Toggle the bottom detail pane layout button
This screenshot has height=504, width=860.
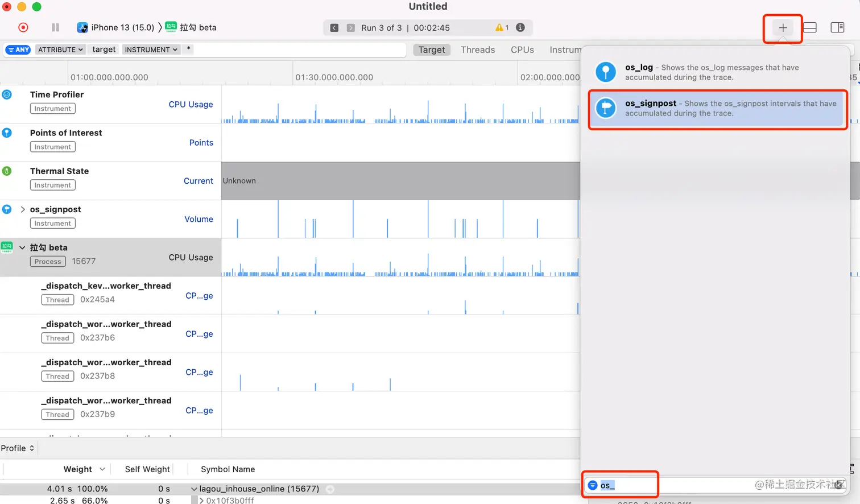pos(810,27)
